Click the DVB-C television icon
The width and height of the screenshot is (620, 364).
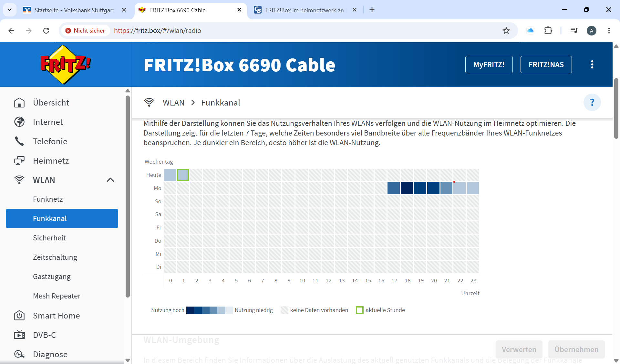point(19,335)
